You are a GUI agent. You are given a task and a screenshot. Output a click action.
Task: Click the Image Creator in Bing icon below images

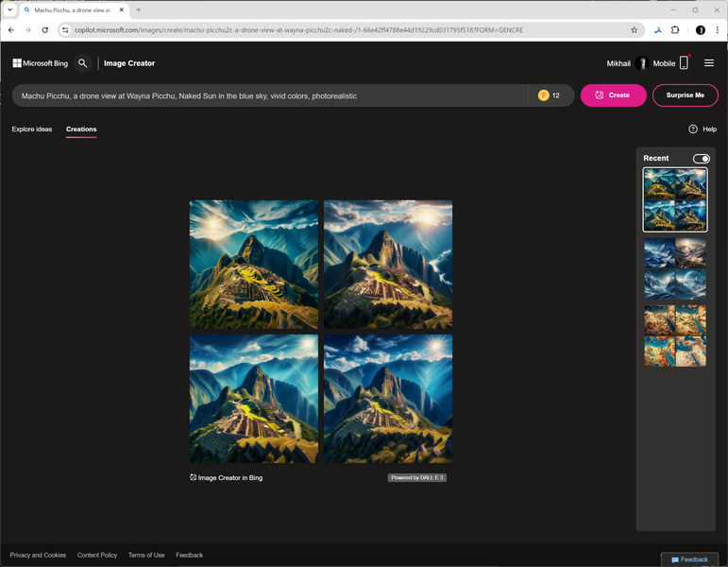(194, 477)
